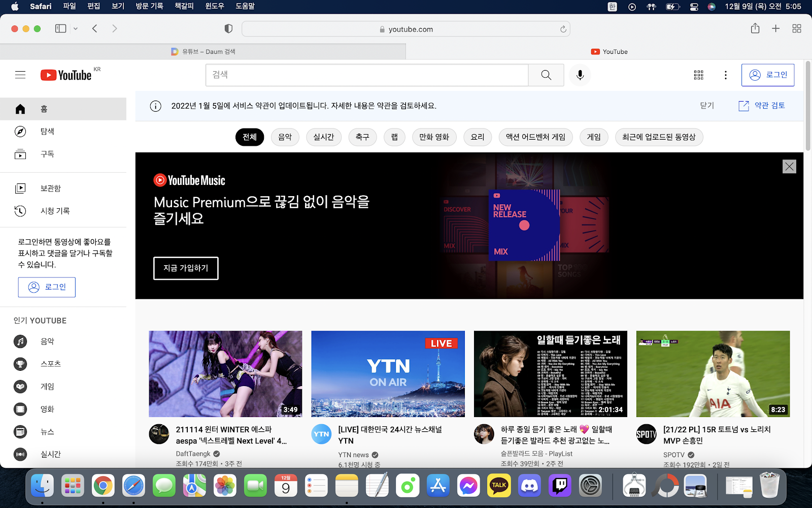Open the 책갈피 menu in menu bar

click(184, 7)
